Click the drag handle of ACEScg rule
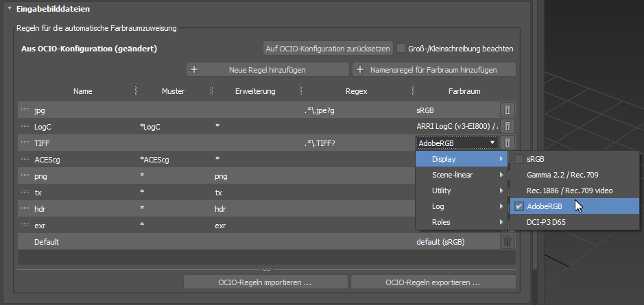The image size is (644, 305). click(x=25, y=159)
